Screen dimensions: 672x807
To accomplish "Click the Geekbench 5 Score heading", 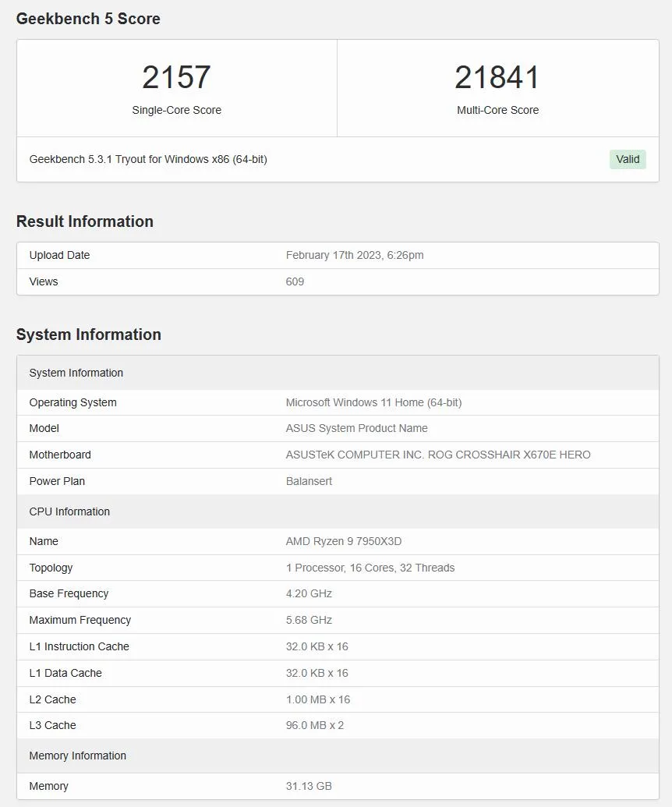I will click(88, 19).
